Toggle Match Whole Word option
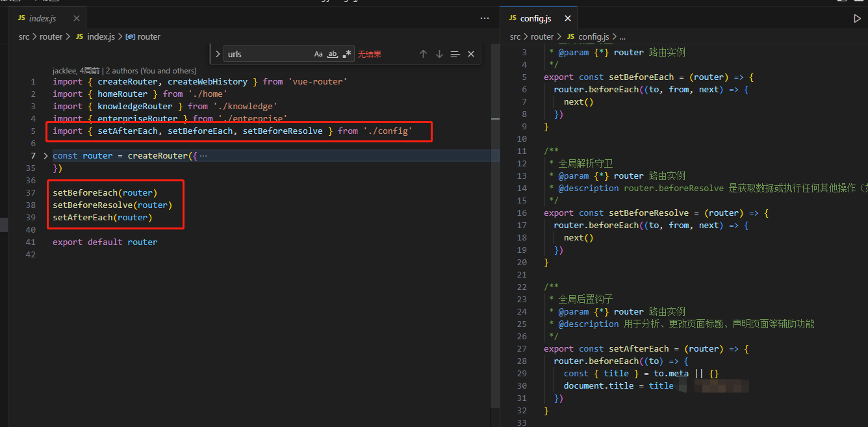This screenshot has height=427, width=868. click(332, 54)
